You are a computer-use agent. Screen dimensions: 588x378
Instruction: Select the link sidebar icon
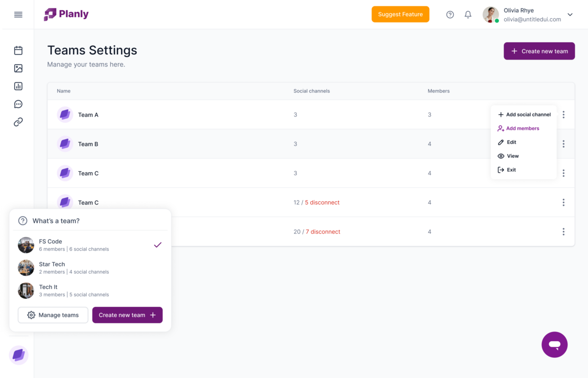coord(18,121)
